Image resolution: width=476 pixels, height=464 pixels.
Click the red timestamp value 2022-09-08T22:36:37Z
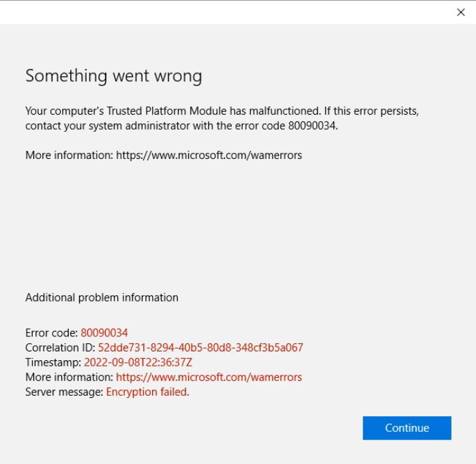point(138,362)
